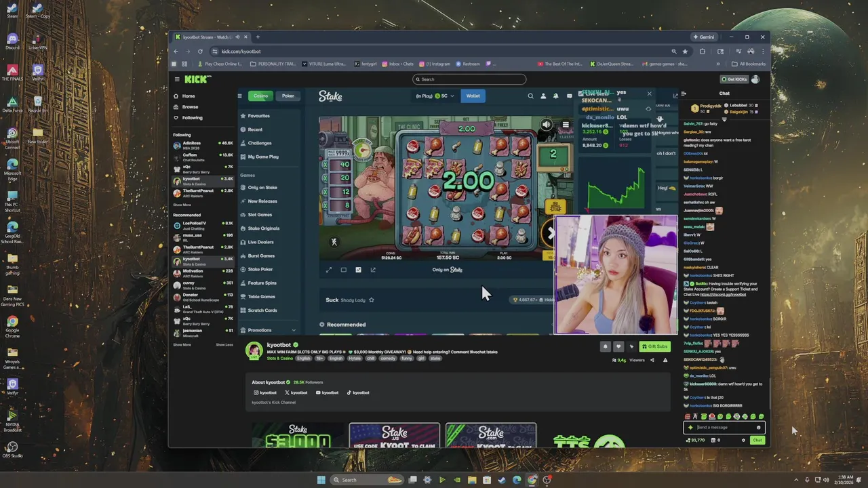Reload the browser page
Viewport: 868px width, 488px height.
click(x=200, y=52)
